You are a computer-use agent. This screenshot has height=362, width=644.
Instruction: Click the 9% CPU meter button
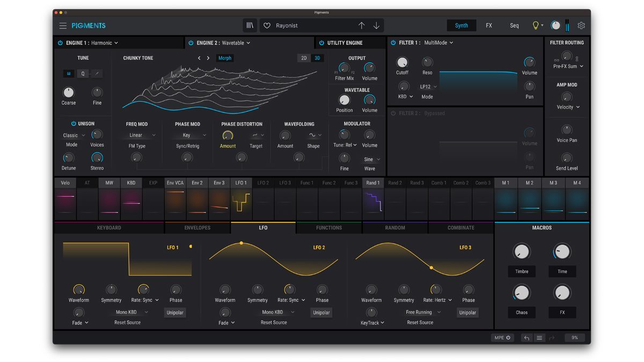click(x=574, y=338)
